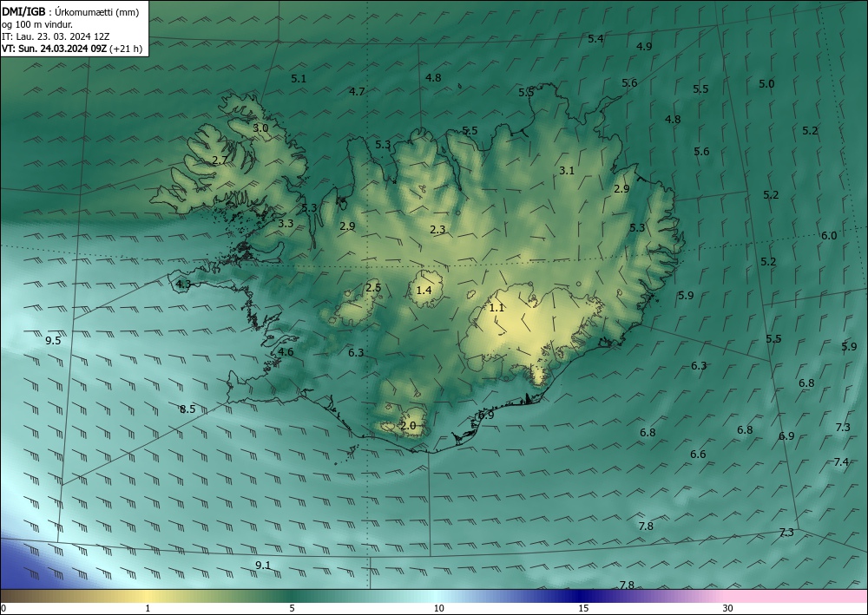Select the 9.1 value at the bottom of the map

point(263,566)
